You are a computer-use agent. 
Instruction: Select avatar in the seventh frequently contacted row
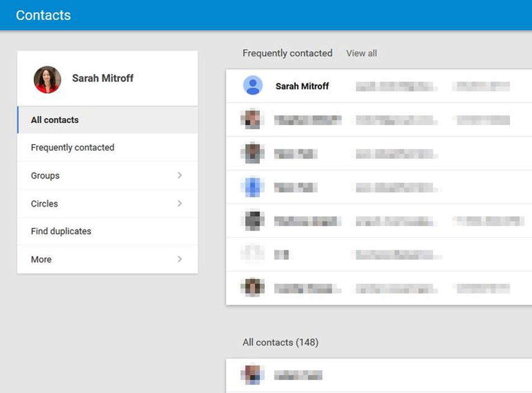coord(253,288)
